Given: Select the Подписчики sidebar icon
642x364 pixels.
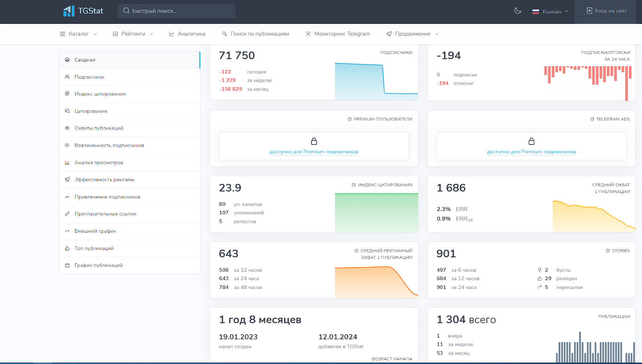Looking at the screenshot, I should point(67,77).
